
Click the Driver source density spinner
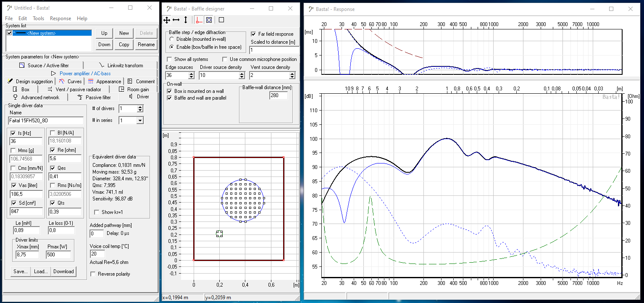[x=242, y=75]
